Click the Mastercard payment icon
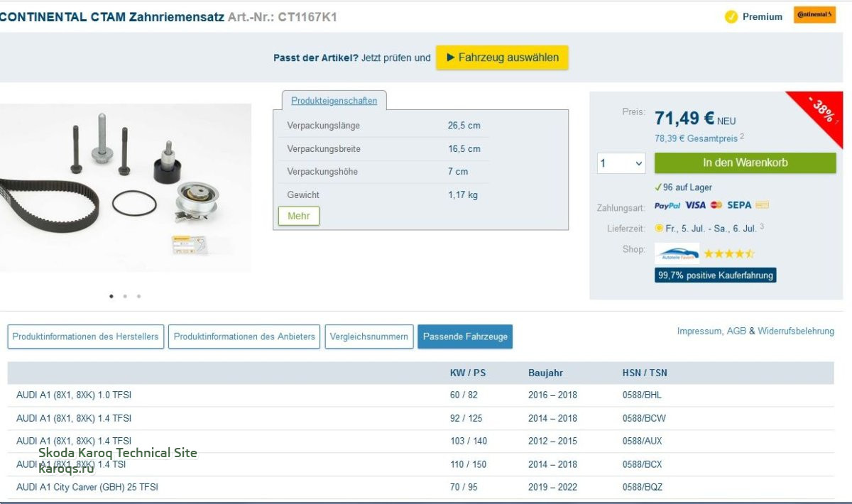Image resolution: width=852 pixels, height=504 pixels. 716,205
